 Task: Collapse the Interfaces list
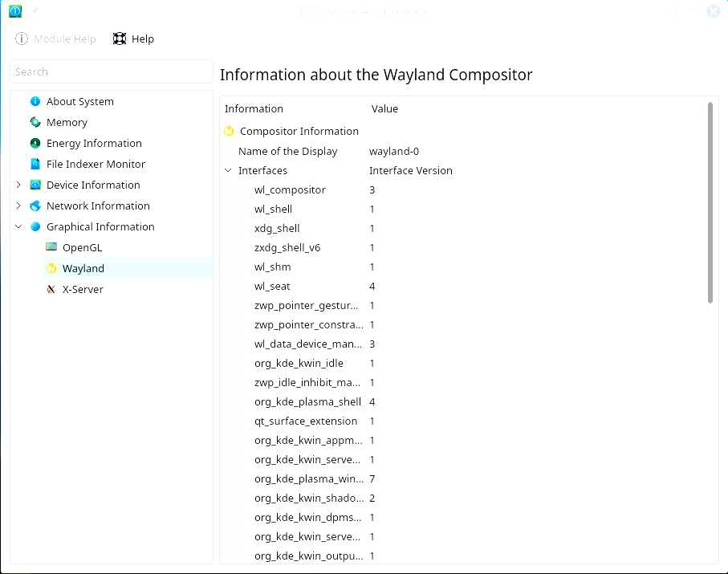pyautogui.click(x=229, y=171)
